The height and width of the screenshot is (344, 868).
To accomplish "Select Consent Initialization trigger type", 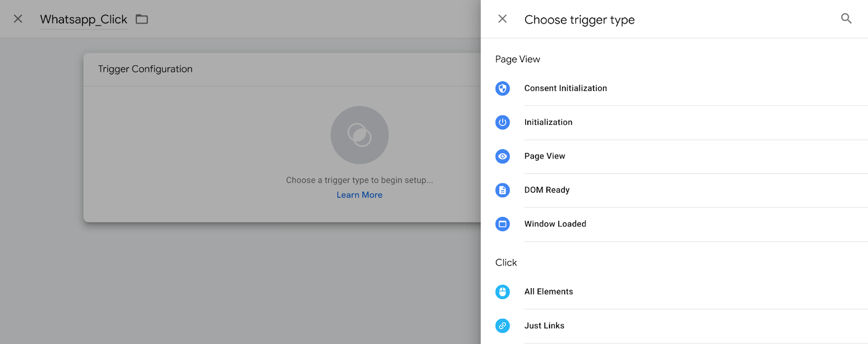I will click(674, 88).
